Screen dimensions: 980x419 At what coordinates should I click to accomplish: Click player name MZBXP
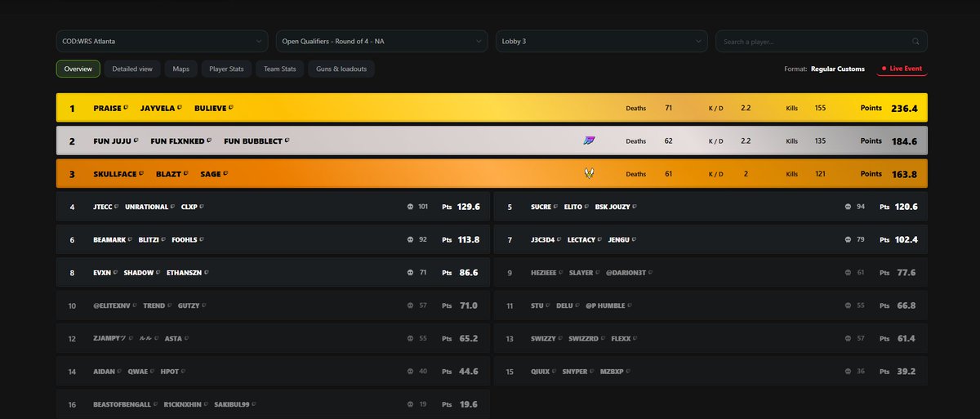(x=611, y=372)
